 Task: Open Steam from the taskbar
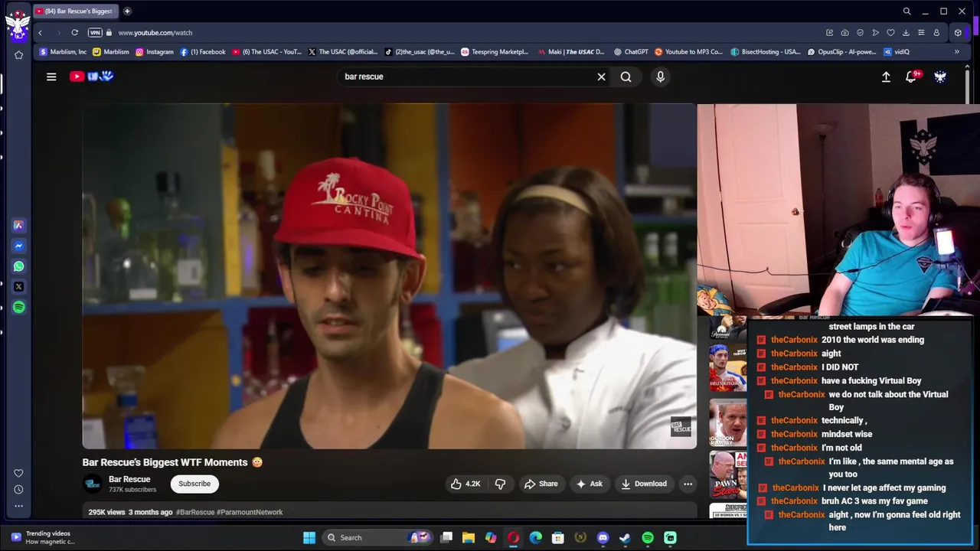tap(625, 538)
